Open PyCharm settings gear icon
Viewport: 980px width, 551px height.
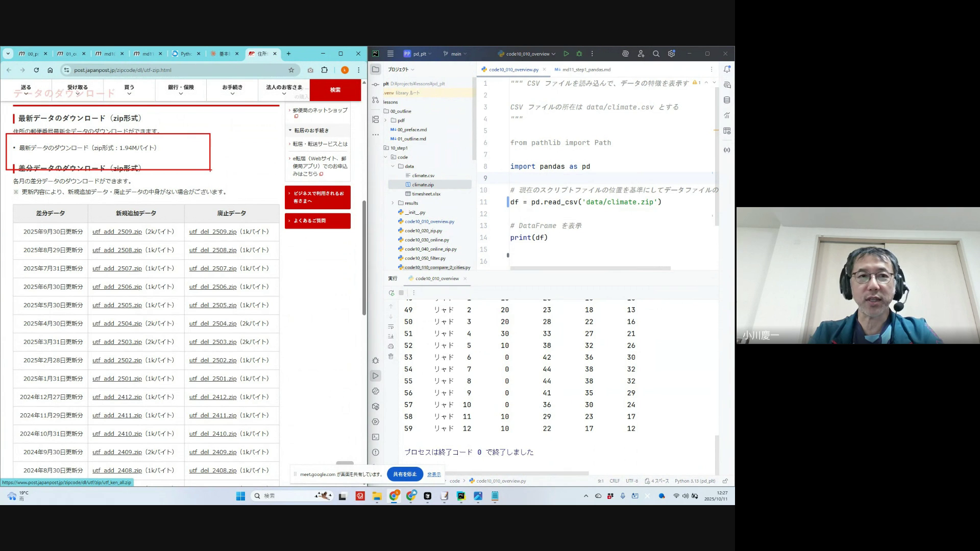click(x=672, y=54)
